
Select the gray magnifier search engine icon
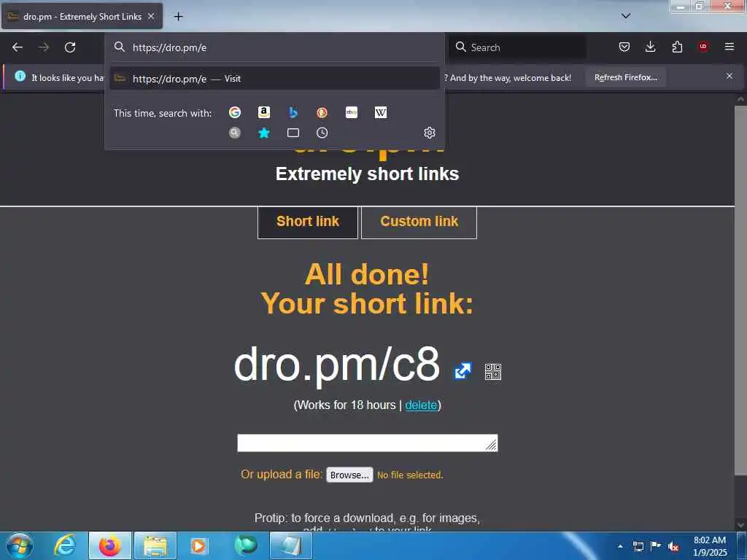click(235, 133)
